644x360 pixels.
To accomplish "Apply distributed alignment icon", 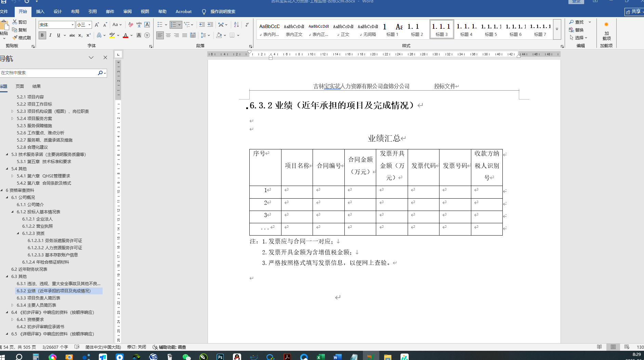I will [193, 35].
